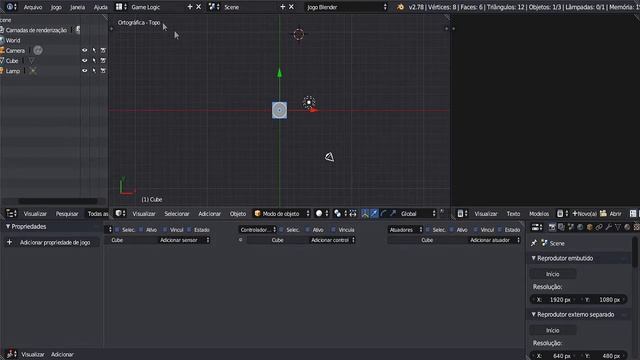Delete the current Scene with X icon
The image size is (640, 360).
click(291, 7)
